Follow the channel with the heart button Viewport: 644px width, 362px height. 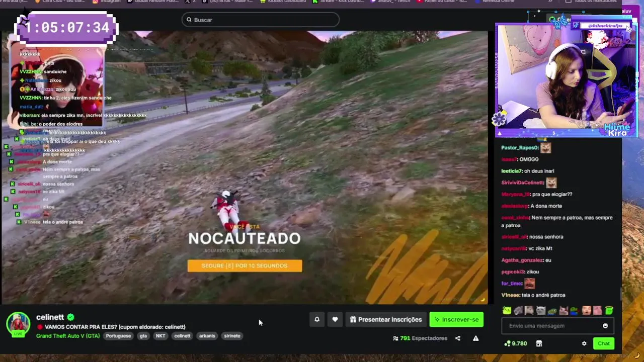point(335,319)
